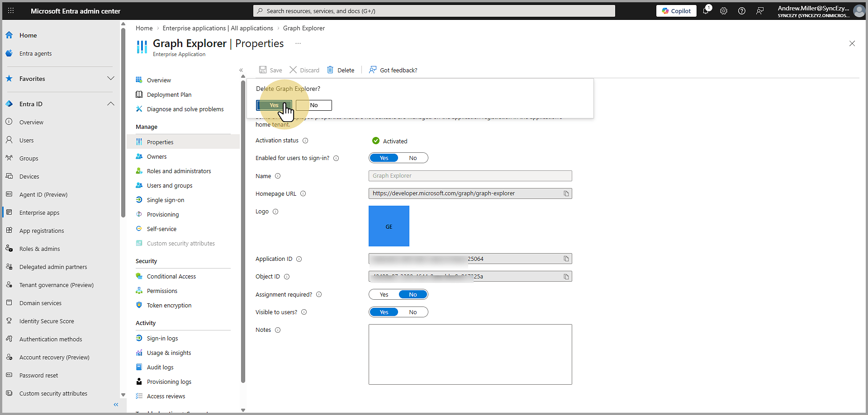This screenshot has width=868, height=415.
Task: Open the app launcher waffle icon
Action: coord(11,11)
